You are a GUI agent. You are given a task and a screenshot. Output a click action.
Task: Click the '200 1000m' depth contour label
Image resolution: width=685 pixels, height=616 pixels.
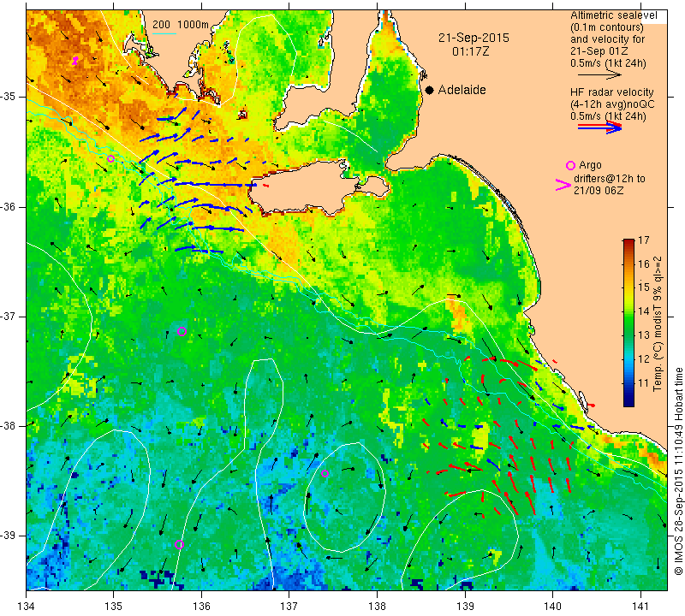tap(181, 25)
